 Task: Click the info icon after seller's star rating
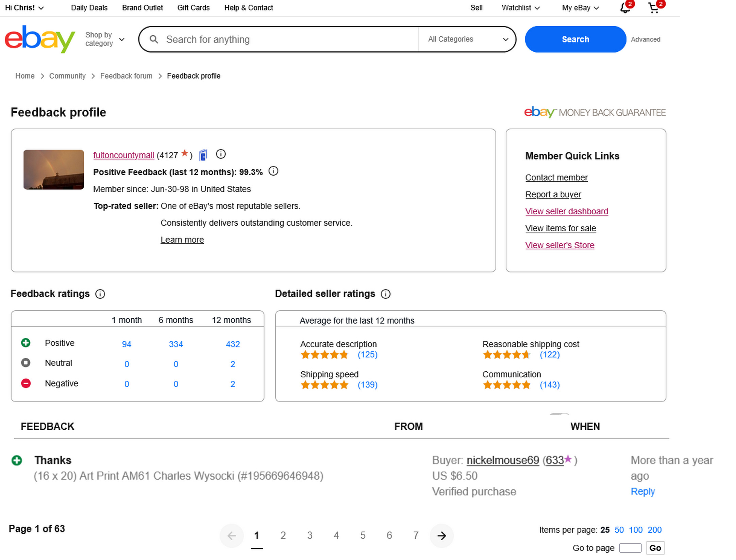[x=221, y=154]
